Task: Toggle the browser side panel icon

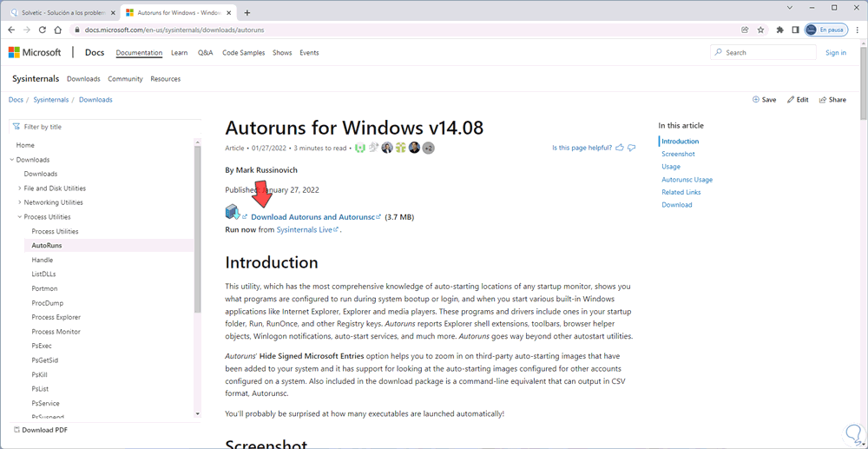Action: tap(795, 30)
